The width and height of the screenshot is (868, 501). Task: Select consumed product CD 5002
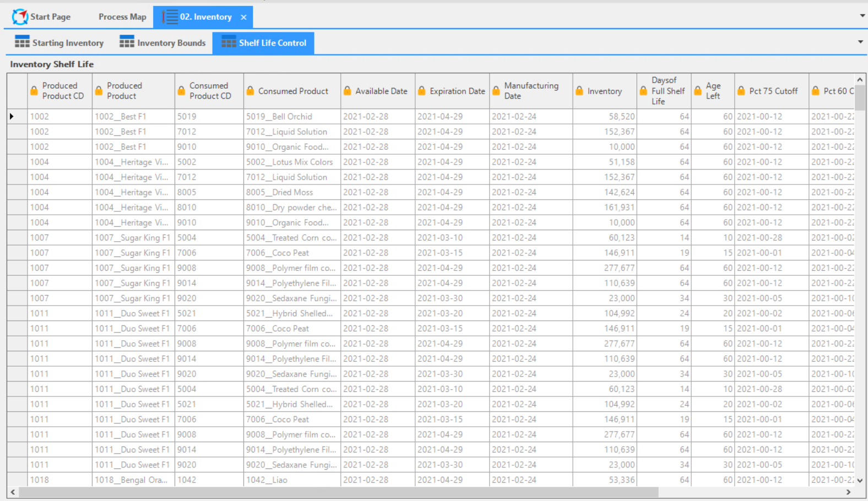coord(209,162)
